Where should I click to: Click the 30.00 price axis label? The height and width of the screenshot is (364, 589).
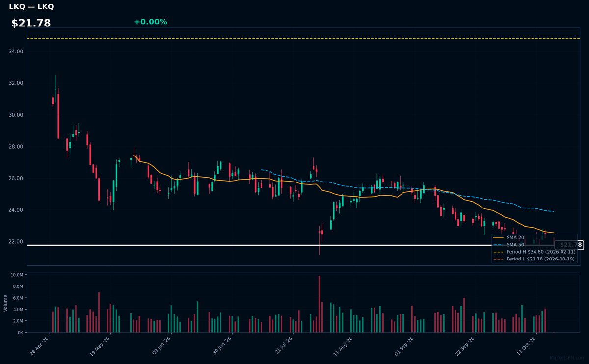click(16, 115)
